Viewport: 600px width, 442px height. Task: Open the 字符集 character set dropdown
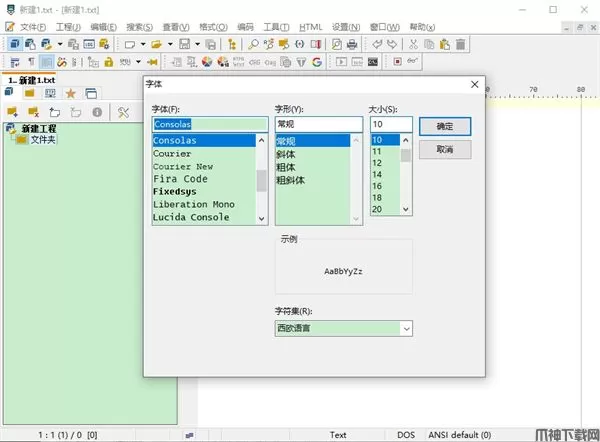(405, 328)
